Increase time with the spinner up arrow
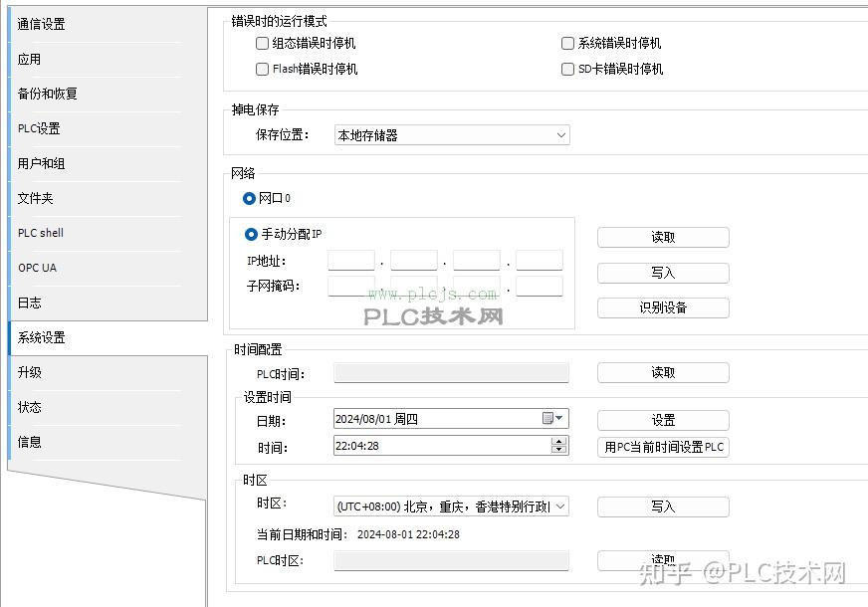 click(x=559, y=442)
